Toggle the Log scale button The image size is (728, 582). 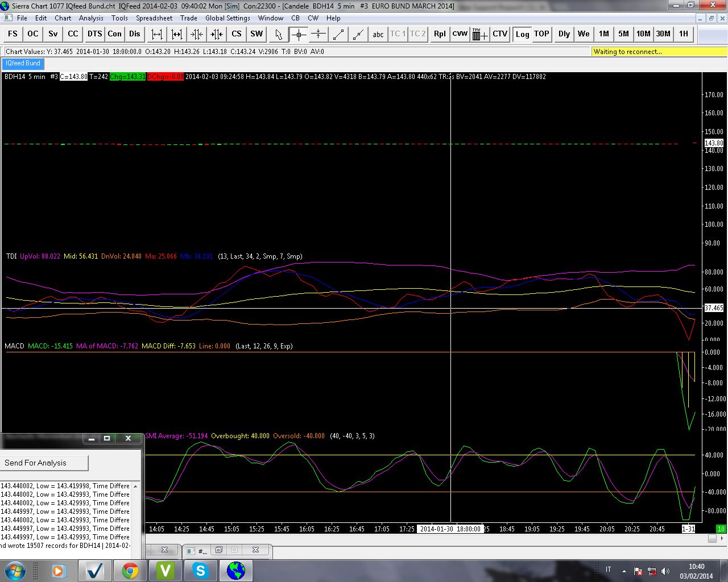point(522,34)
